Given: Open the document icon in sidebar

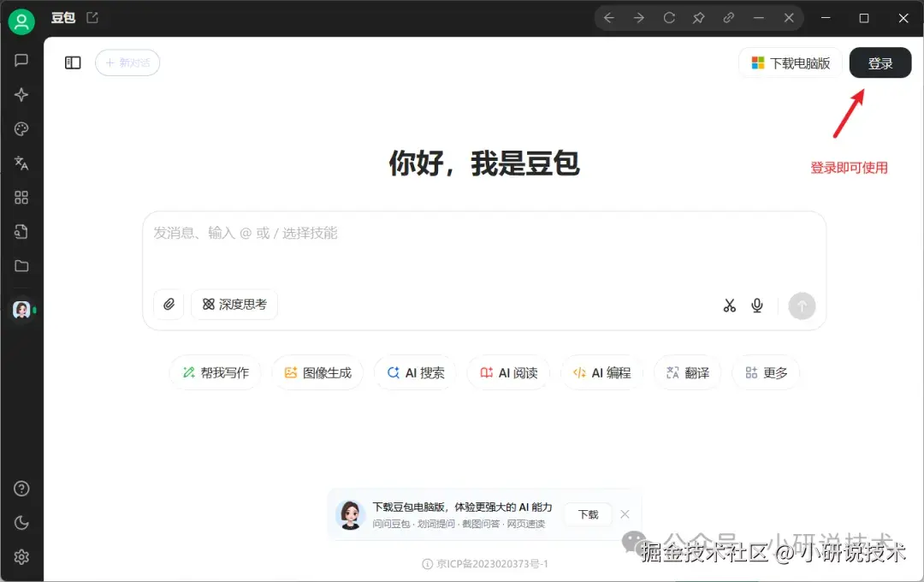Looking at the screenshot, I should pyautogui.click(x=21, y=232).
